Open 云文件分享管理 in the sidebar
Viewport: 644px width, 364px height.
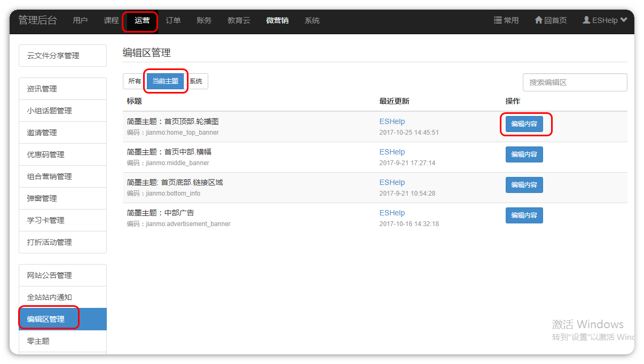click(62, 56)
